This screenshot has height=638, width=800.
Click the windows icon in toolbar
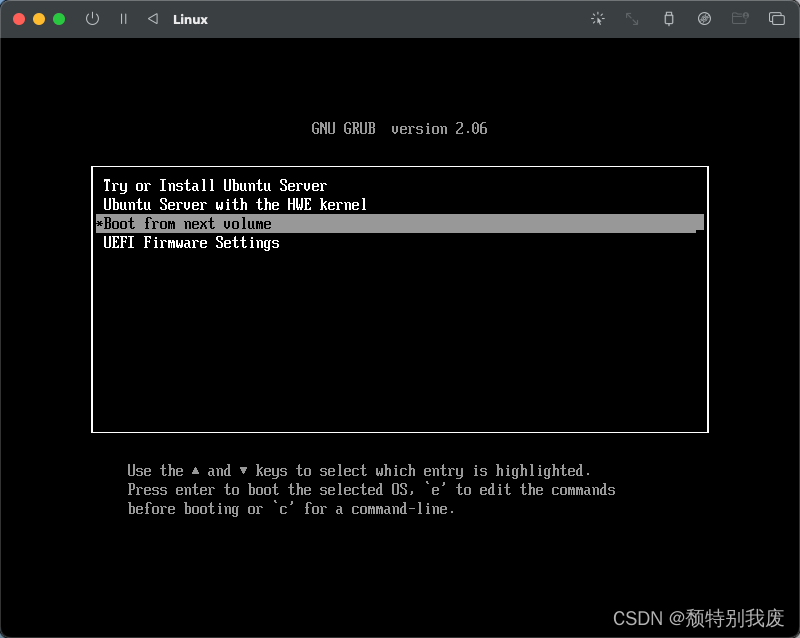point(777,19)
